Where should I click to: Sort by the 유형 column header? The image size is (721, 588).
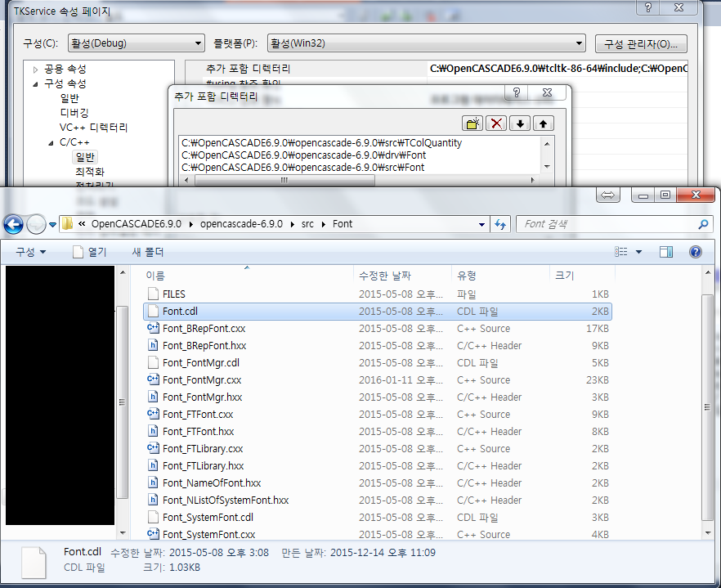point(466,276)
